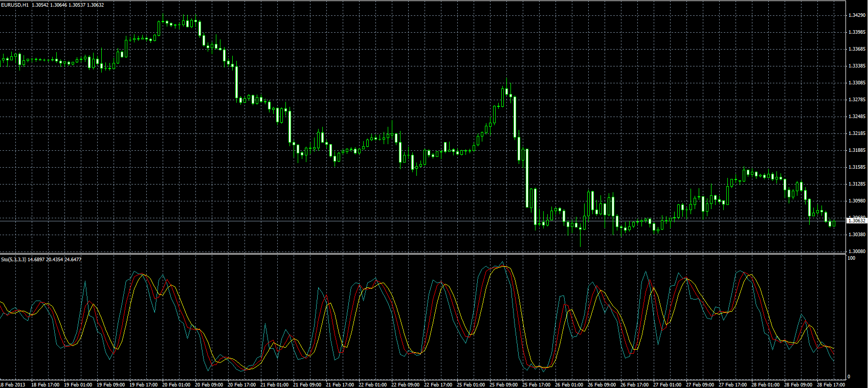Click the 1.30980 price scale label
Screen dimensions: 868x388
click(x=857, y=201)
